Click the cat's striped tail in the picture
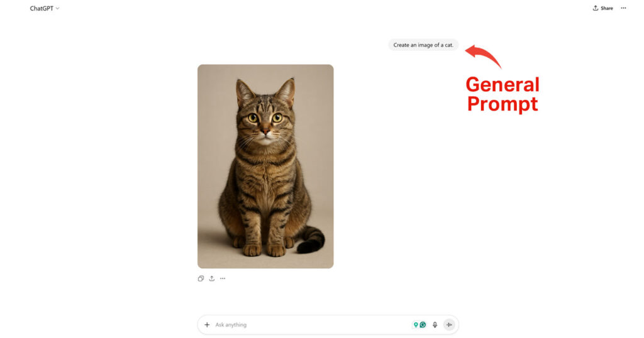This screenshot has height=338, width=644. click(311, 239)
